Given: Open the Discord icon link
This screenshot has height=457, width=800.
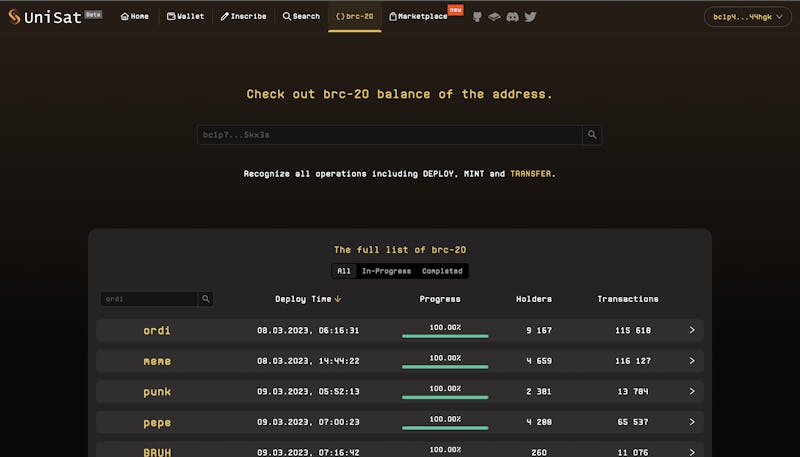Looking at the screenshot, I should point(512,17).
